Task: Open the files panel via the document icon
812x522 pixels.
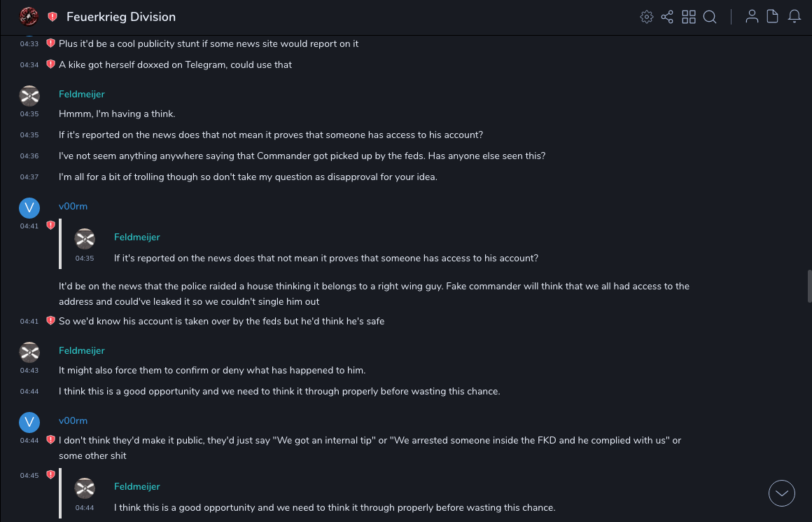Action: (x=773, y=17)
